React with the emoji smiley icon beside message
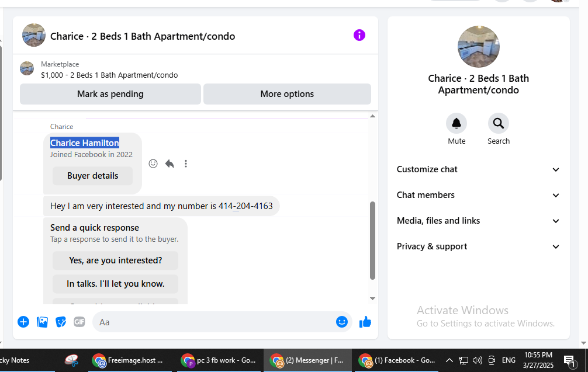 click(153, 164)
